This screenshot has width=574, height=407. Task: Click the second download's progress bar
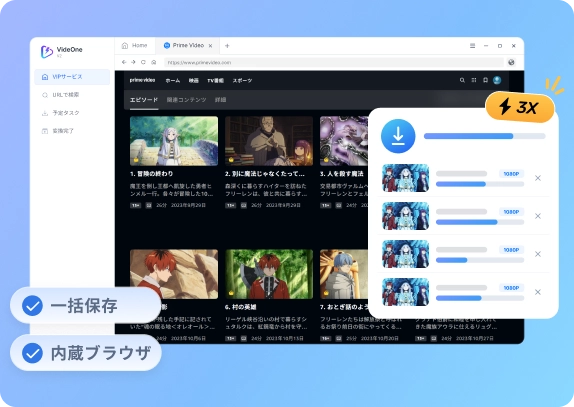coord(480,222)
